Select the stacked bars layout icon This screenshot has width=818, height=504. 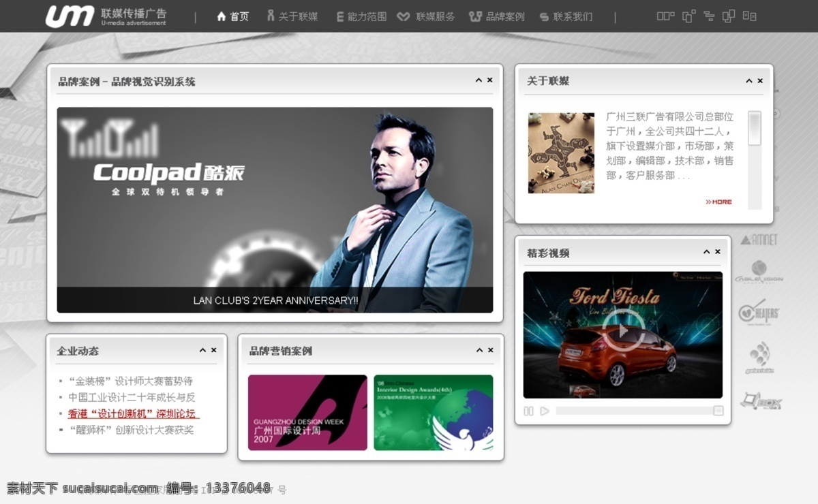click(709, 16)
